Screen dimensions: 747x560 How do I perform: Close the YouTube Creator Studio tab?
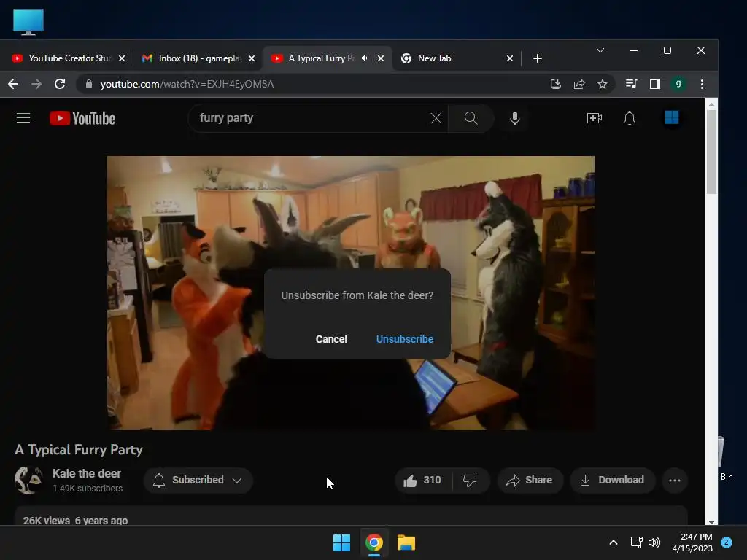122,58
